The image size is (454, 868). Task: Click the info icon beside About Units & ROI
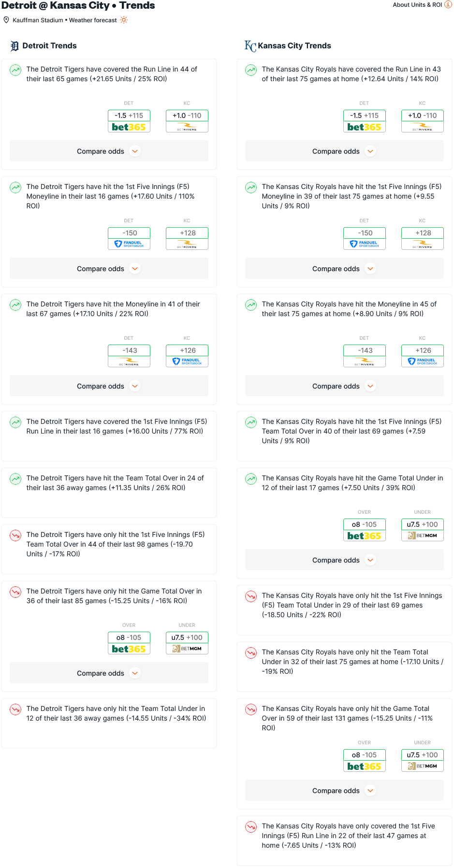[x=448, y=5]
